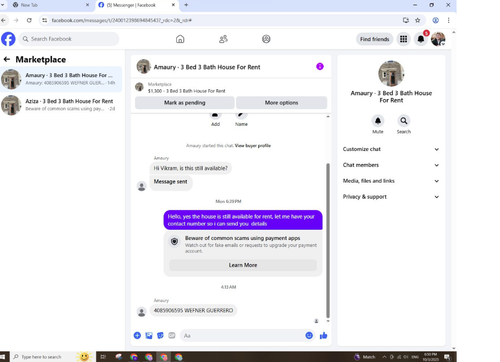This screenshot has width=500, height=362.
Task: Click More options button
Action: (x=282, y=103)
